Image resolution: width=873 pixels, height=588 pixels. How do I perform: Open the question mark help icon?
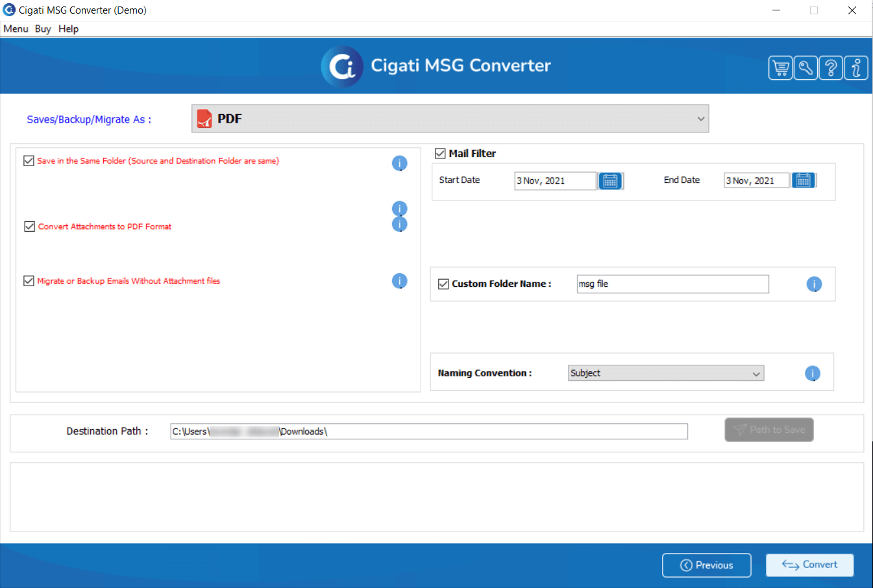(x=831, y=67)
